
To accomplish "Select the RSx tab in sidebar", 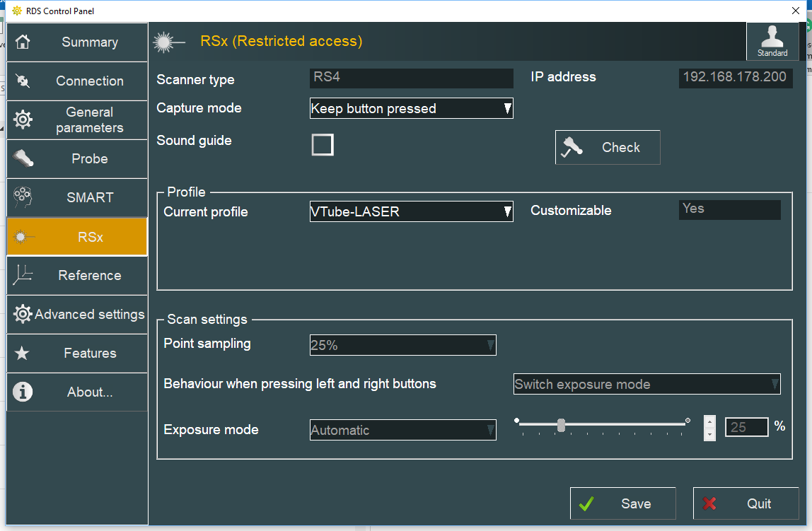I will 77,237.
